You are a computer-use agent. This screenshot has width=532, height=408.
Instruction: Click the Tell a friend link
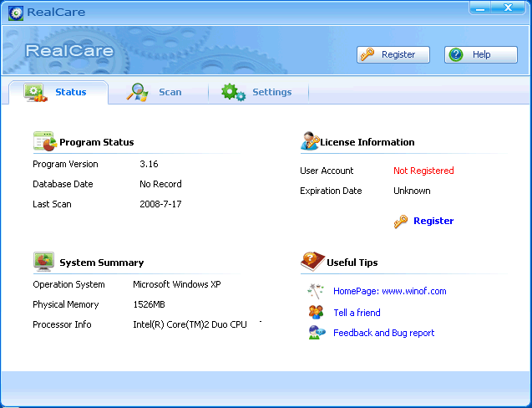[x=357, y=313]
